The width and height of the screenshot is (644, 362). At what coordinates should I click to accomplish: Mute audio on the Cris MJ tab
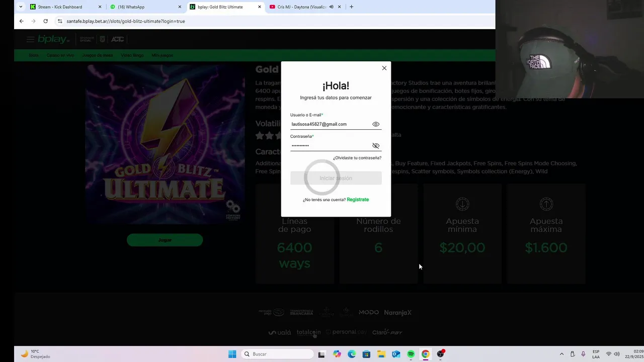(x=332, y=7)
